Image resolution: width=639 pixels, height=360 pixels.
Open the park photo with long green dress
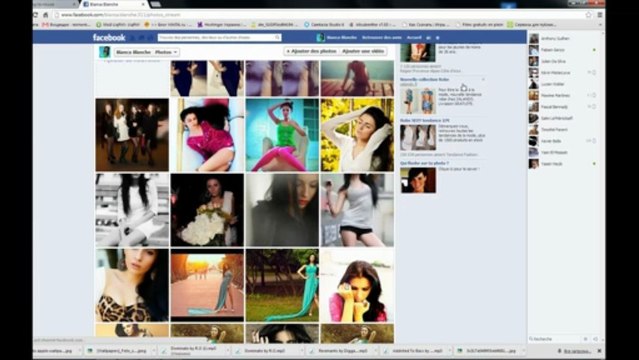tap(282, 285)
